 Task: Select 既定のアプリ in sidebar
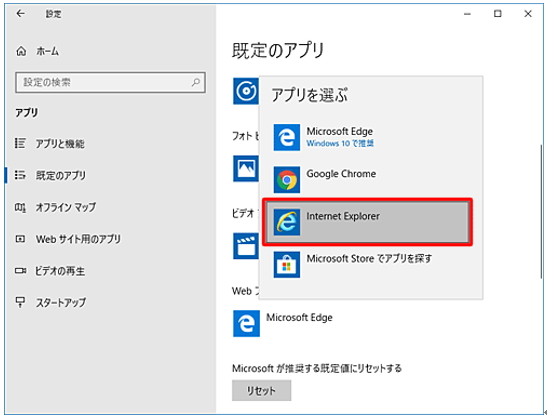[61, 175]
